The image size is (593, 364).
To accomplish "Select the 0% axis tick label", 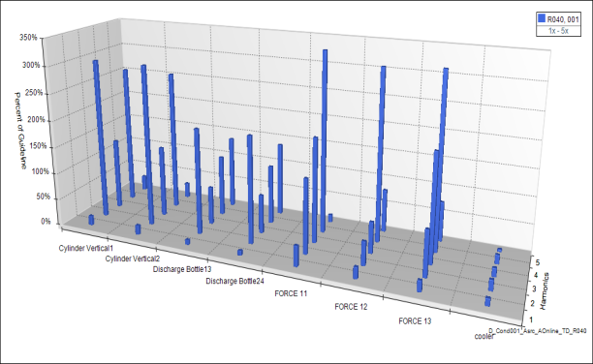I will [x=46, y=222].
